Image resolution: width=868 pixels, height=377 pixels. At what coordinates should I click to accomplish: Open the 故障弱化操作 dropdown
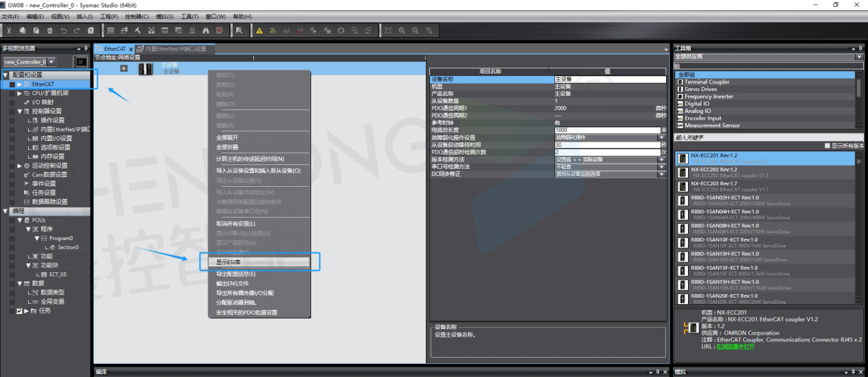tap(661, 138)
